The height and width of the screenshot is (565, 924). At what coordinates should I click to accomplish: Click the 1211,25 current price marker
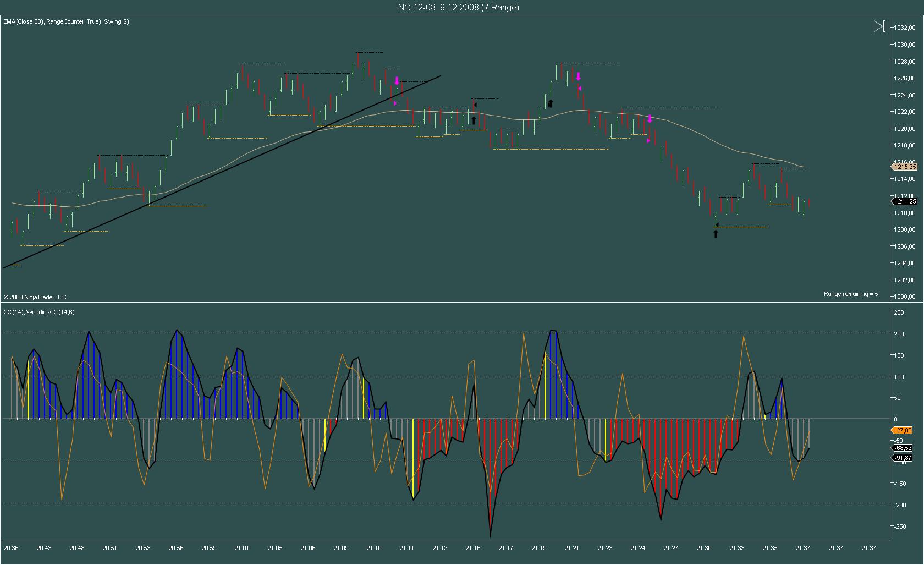tap(905, 202)
